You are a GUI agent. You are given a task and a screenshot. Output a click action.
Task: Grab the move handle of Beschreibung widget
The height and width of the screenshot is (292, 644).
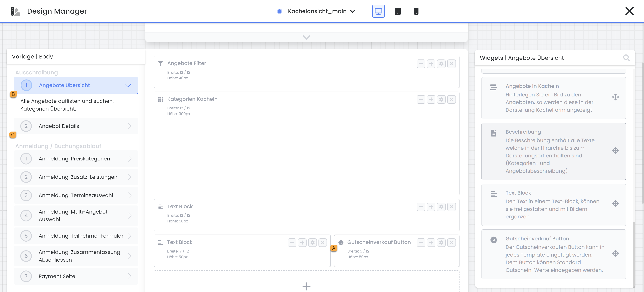click(615, 151)
